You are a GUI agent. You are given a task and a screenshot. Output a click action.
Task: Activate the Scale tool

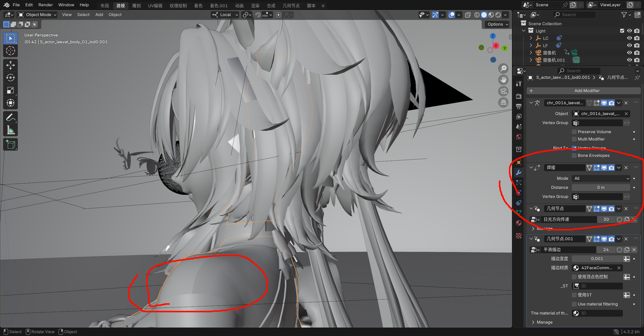click(x=10, y=90)
